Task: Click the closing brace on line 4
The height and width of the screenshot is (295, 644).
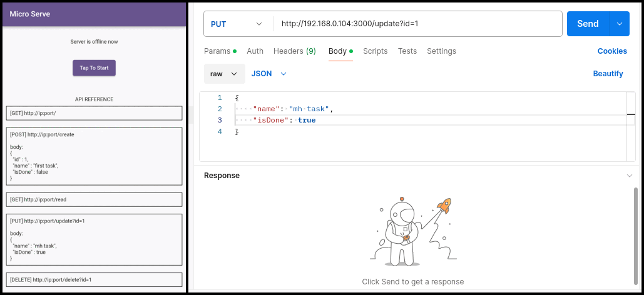Action: (237, 132)
